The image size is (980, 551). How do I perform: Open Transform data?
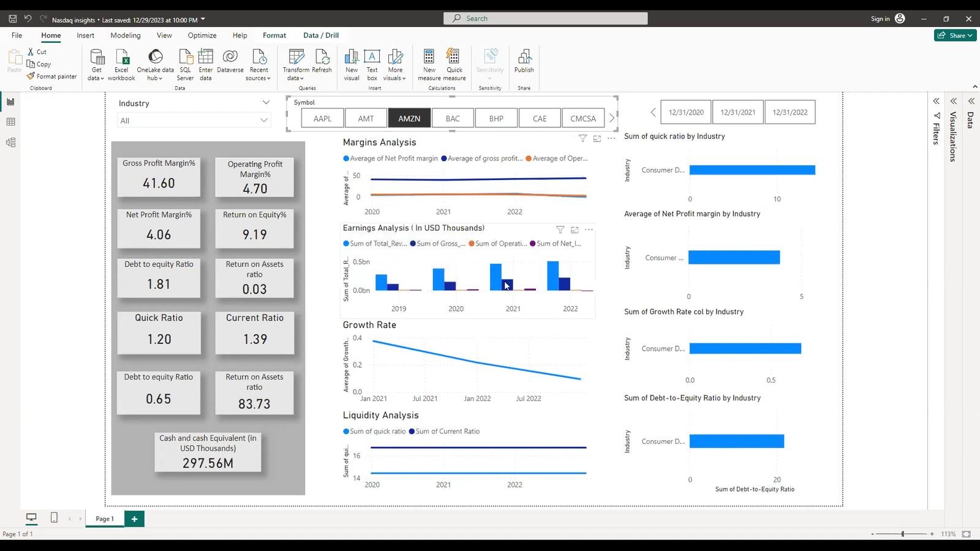(x=296, y=65)
